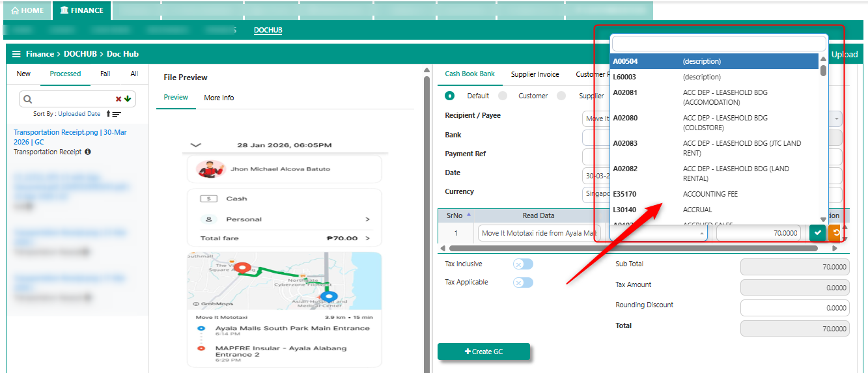Select the Supplier radio option
868x373 pixels.
tap(561, 96)
